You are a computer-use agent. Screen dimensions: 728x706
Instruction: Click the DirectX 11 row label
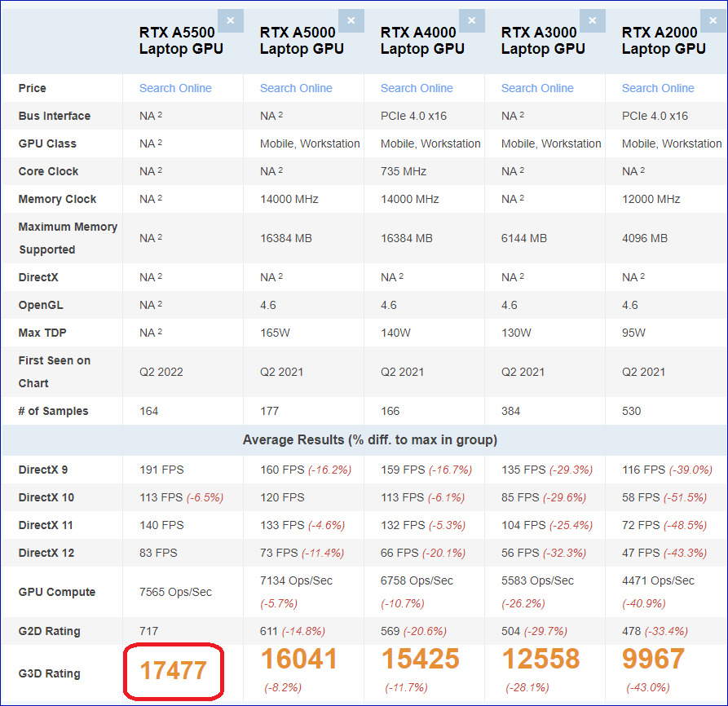point(46,526)
